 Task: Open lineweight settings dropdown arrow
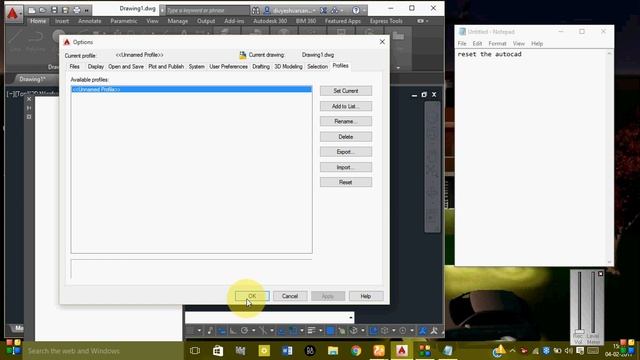320,331
